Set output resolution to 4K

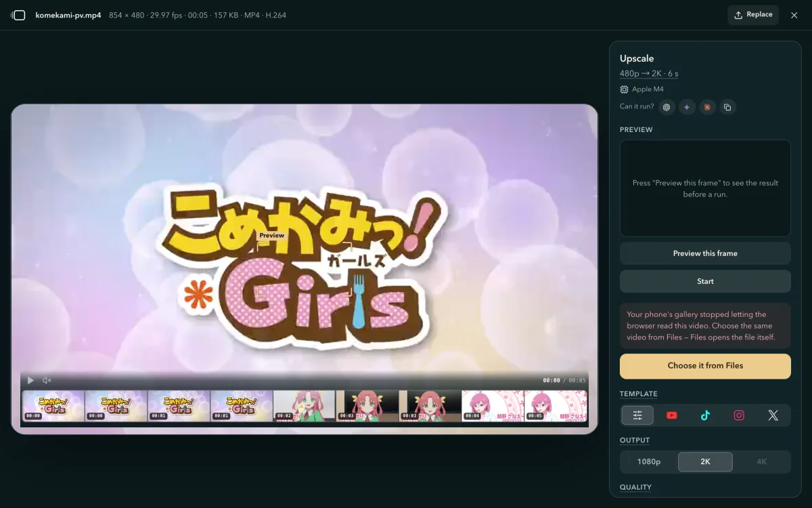point(762,462)
